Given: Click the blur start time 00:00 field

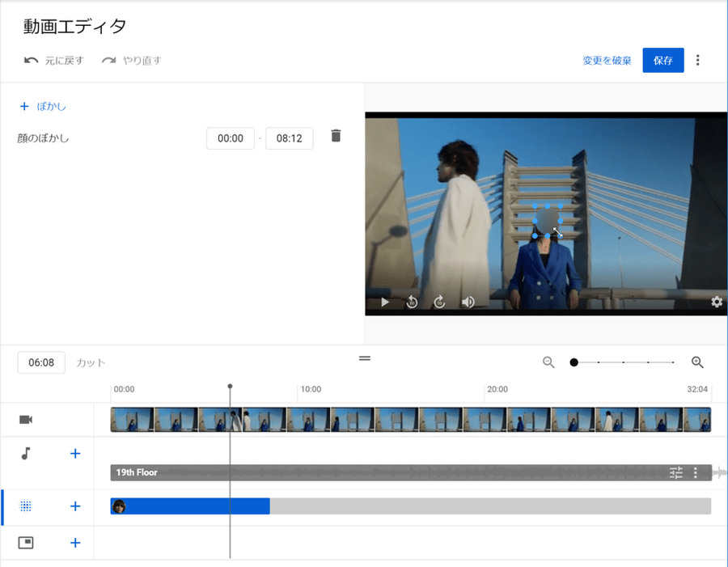Looking at the screenshot, I should click(231, 138).
